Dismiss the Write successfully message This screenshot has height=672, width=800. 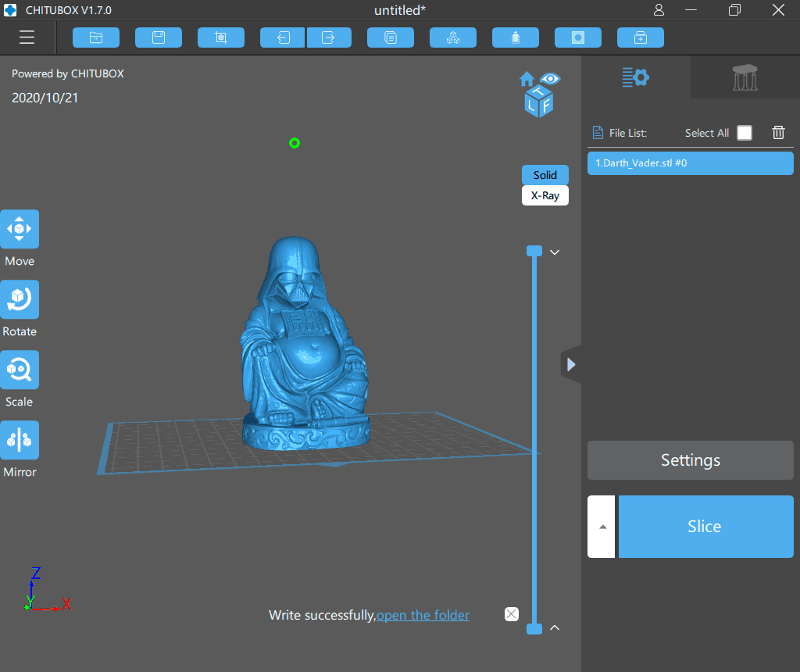click(x=512, y=614)
